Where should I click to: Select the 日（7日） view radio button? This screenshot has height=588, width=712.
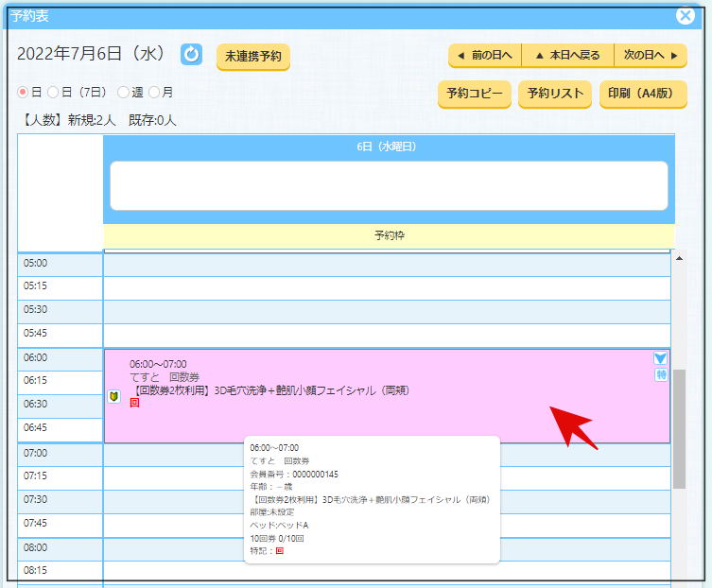(53, 93)
